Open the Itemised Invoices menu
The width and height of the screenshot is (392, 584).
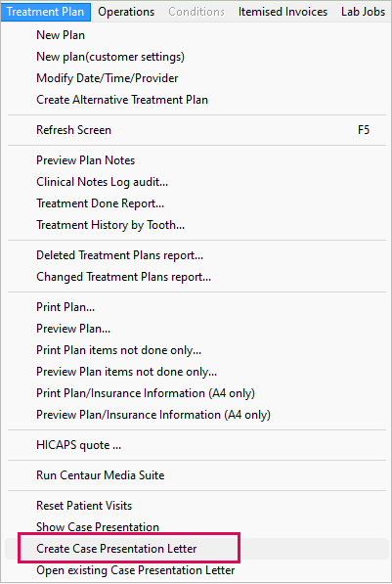coord(283,12)
